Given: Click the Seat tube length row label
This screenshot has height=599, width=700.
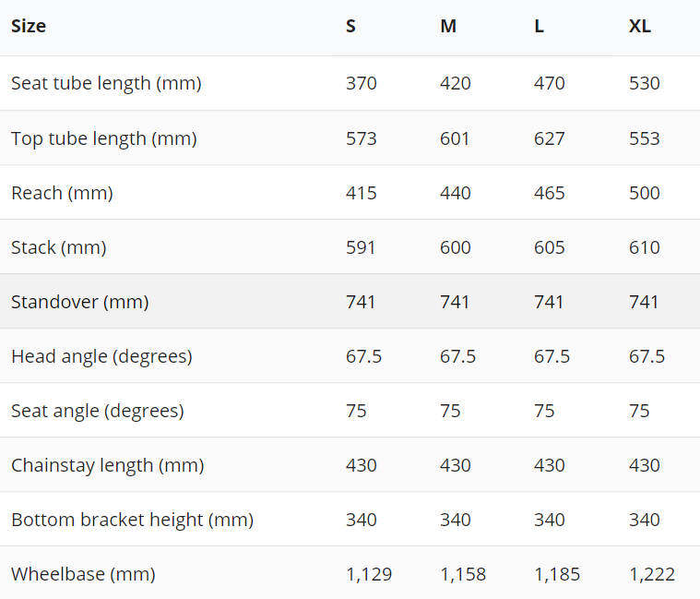Looking at the screenshot, I should 106,84.
